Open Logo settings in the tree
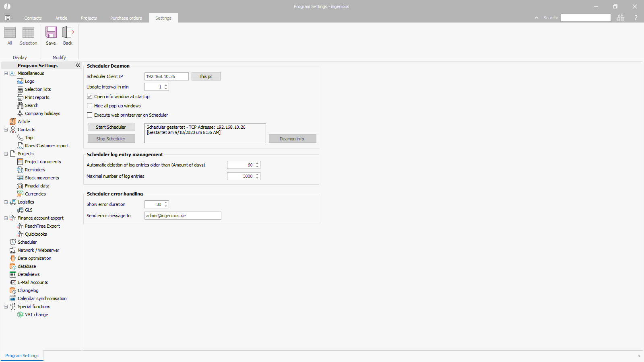Screen dimensions: 644x362 29,81
